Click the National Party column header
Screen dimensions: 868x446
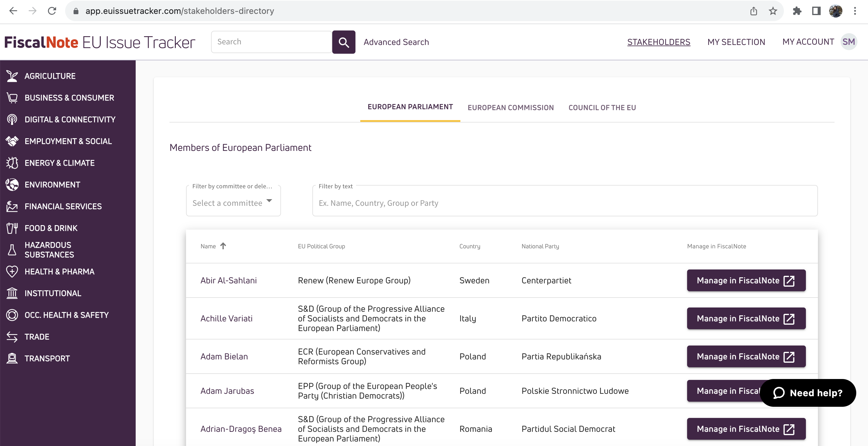click(x=540, y=246)
